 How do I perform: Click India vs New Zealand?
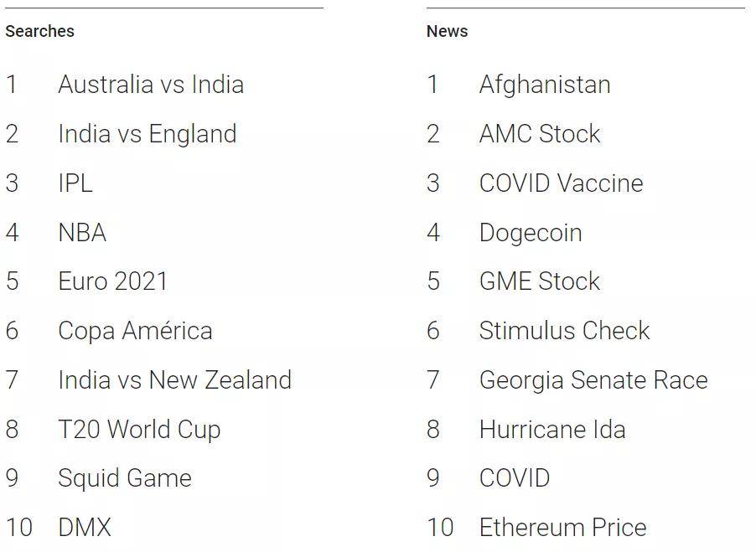point(175,379)
